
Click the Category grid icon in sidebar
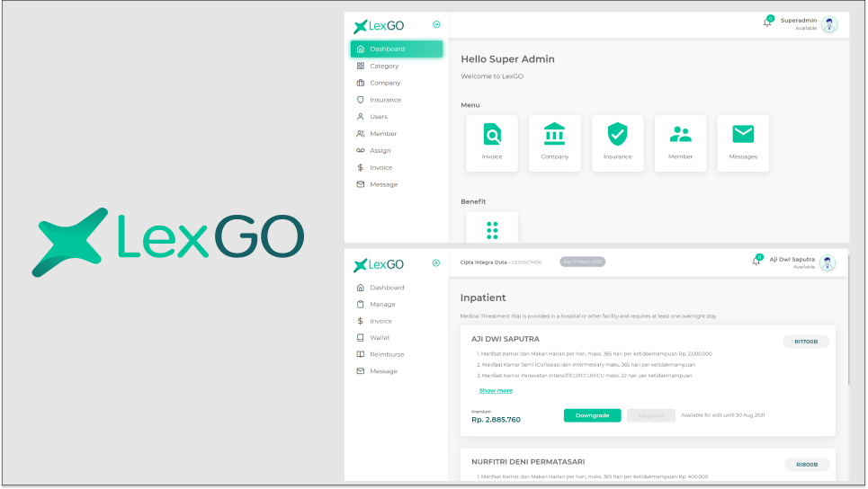[361, 66]
